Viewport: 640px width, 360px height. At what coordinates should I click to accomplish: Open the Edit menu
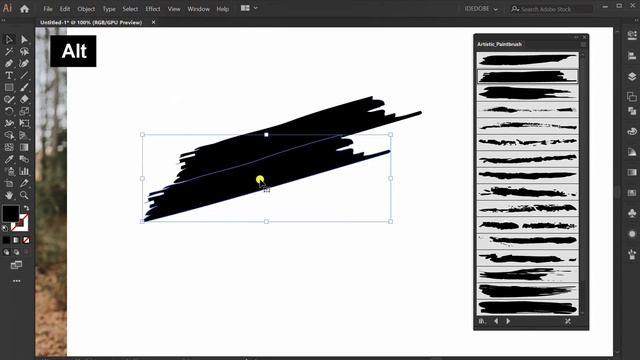coord(64,9)
